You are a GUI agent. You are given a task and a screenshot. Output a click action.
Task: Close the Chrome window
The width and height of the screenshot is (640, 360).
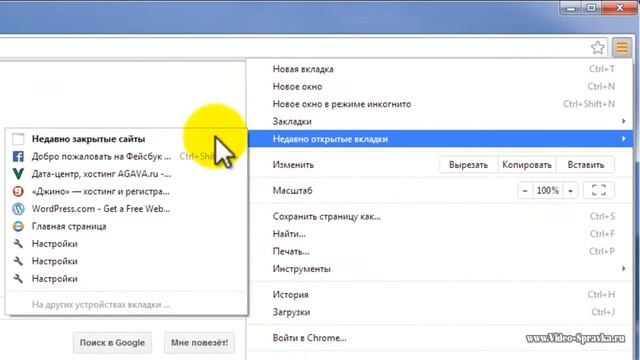[620, 8]
